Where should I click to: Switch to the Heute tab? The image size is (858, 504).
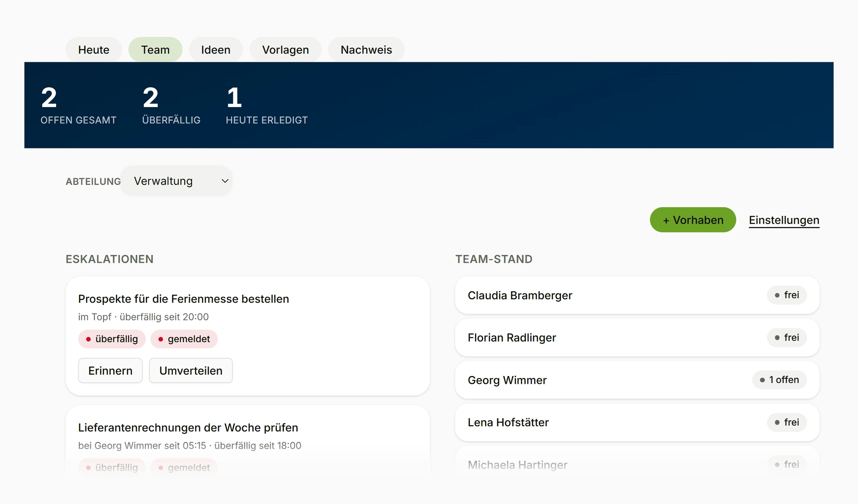click(94, 50)
